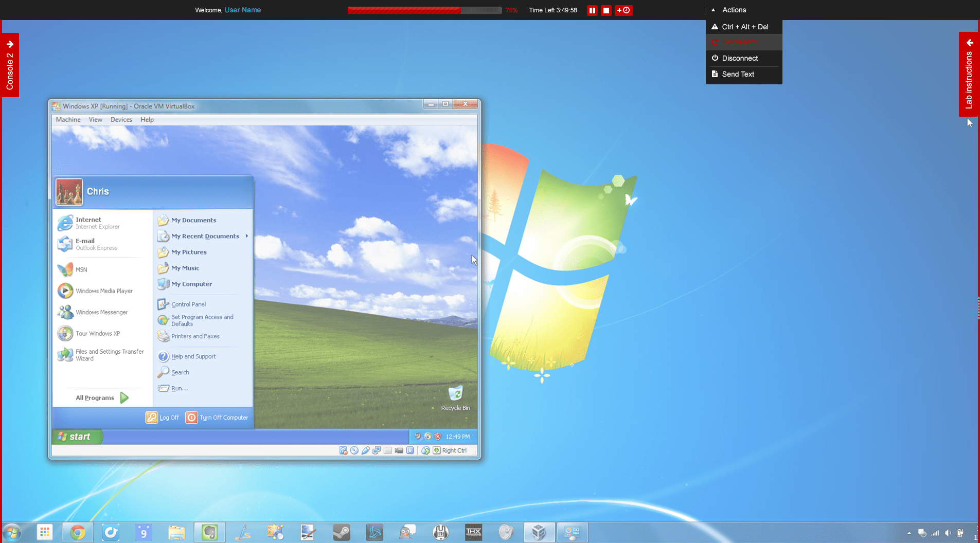Expand the Lab instructions side panel
This screenshot has width=980, height=543.
click(x=969, y=74)
